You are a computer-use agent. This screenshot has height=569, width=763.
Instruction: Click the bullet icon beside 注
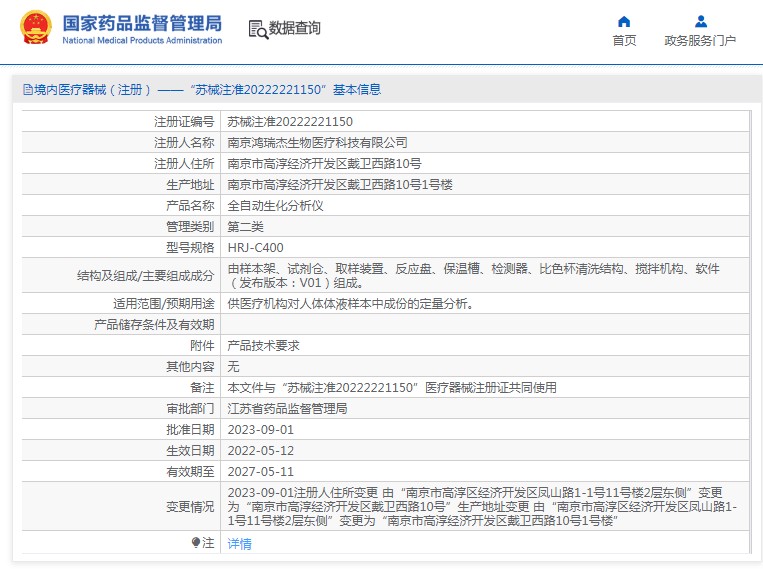coord(196,542)
